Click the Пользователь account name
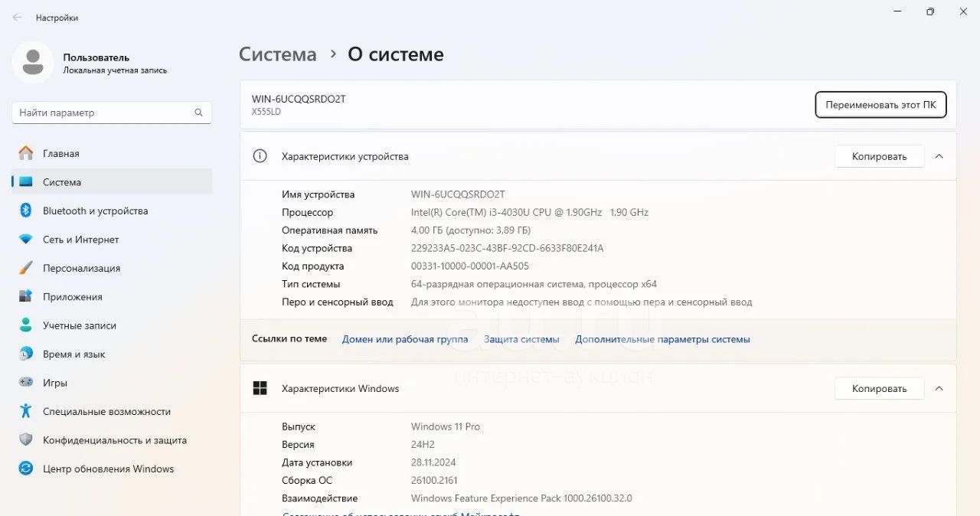Screen dimensions: 980x516 (x=96, y=57)
